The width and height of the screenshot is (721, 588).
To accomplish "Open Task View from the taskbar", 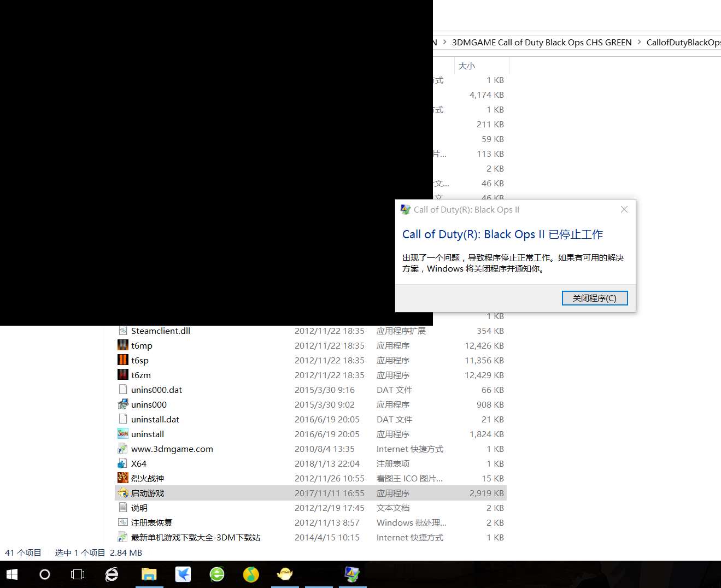I will pyautogui.click(x=78, y=574).
